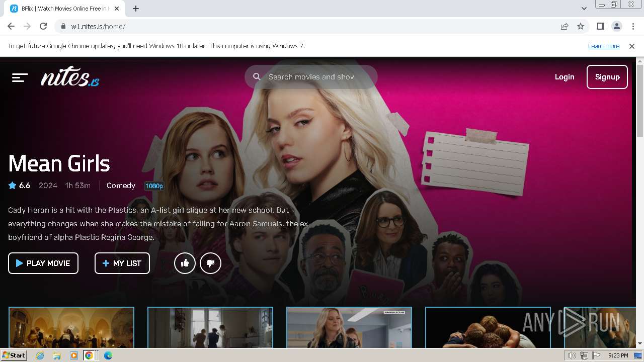Image resolution: width=644 pixels, height=362 pixels.
Task: Open the window room scene thumbnail
Action: click(210, 327)
